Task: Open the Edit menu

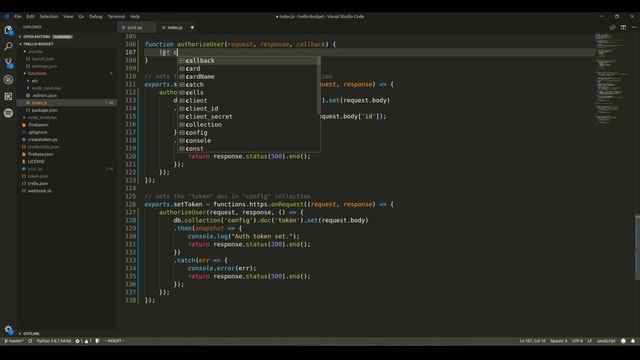Action: 31,17
